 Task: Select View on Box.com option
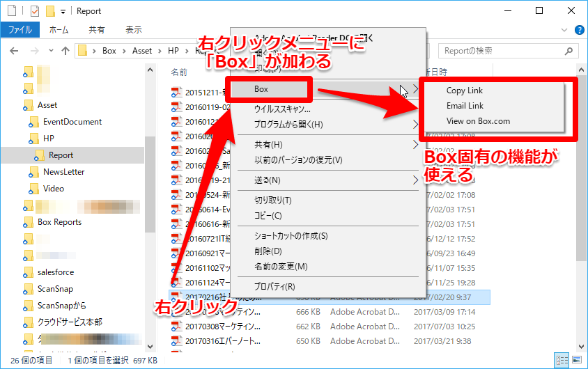click(x=478, y=121)
